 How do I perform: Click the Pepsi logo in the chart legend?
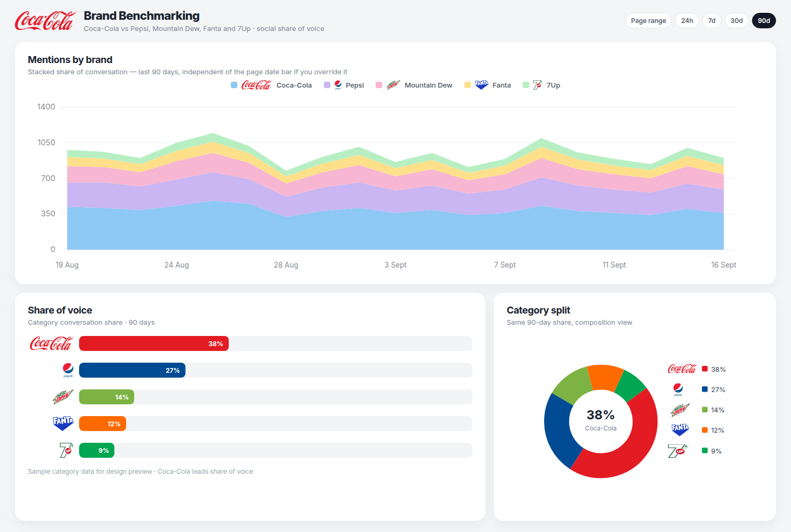tap(338, 85)
